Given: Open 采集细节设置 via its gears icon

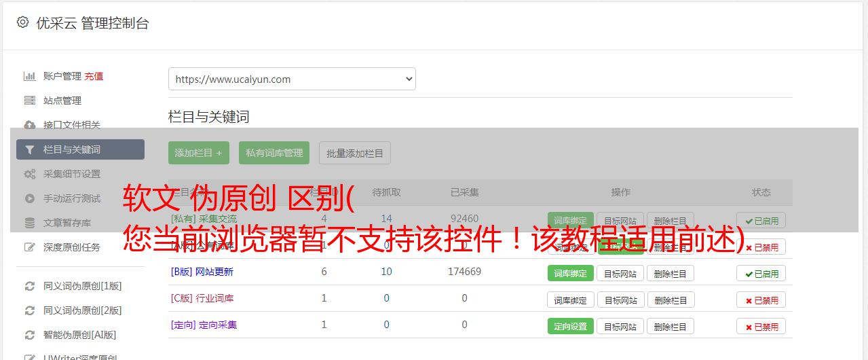Looking at the screenshot, I should click(29, 174).
